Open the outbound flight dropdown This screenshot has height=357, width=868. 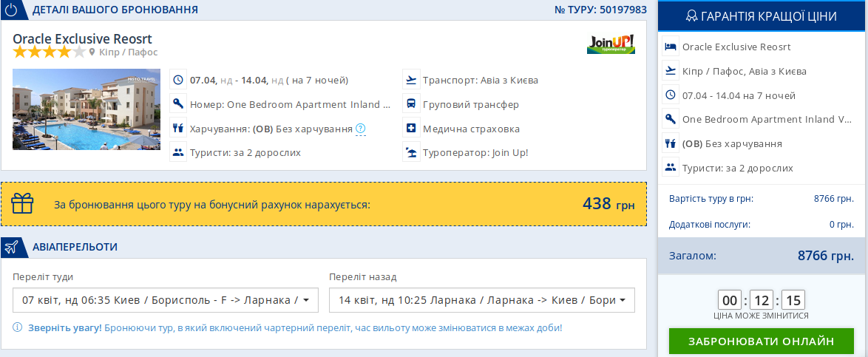pos(166,300)
